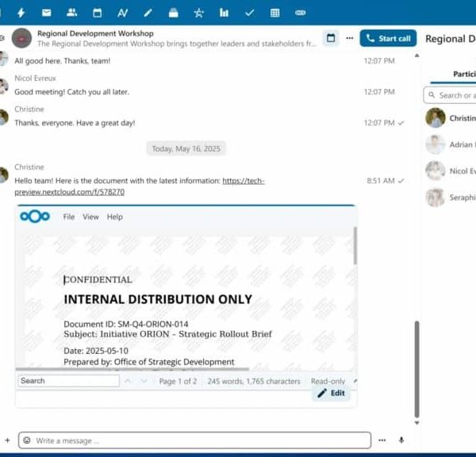Start call in the workshop conversation

388,38
